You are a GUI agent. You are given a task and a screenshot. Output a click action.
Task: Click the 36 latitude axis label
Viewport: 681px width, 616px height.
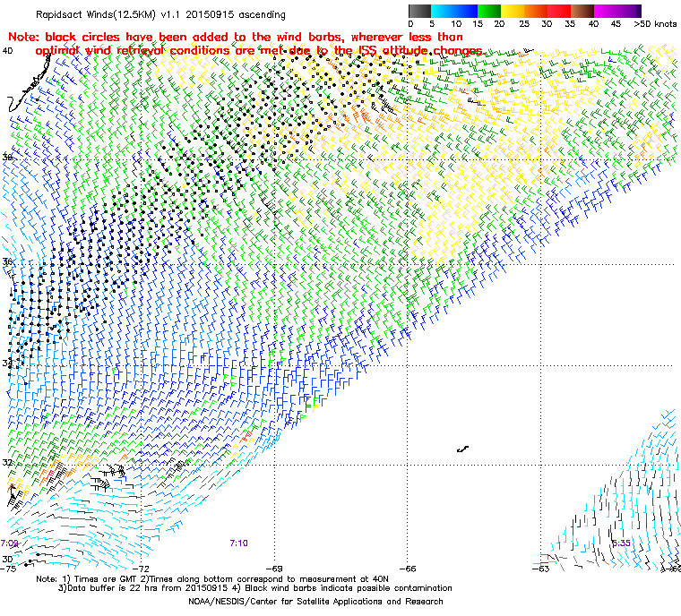pos(8,261)
